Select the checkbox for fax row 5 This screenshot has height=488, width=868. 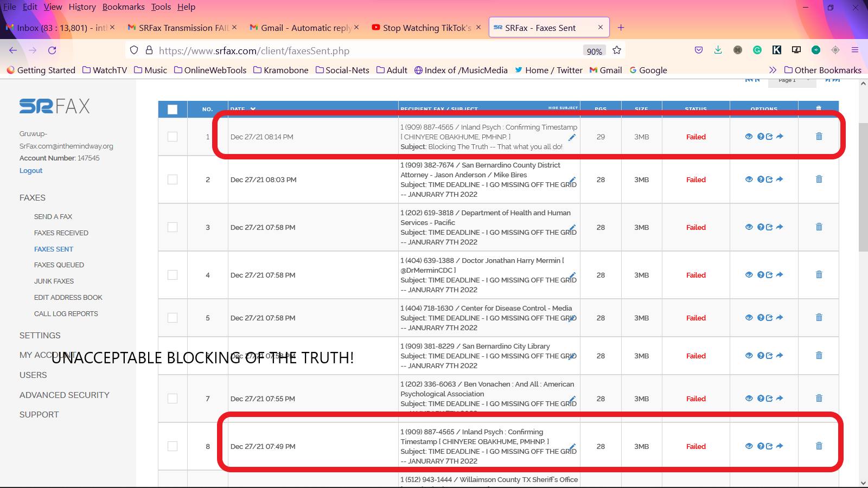(173, 318)
